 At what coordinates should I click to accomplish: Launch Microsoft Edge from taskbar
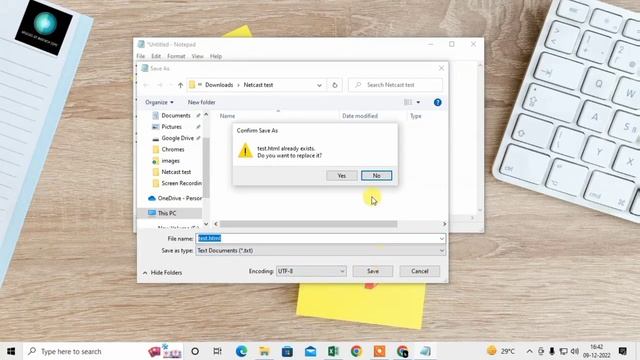tap(241, 351)
